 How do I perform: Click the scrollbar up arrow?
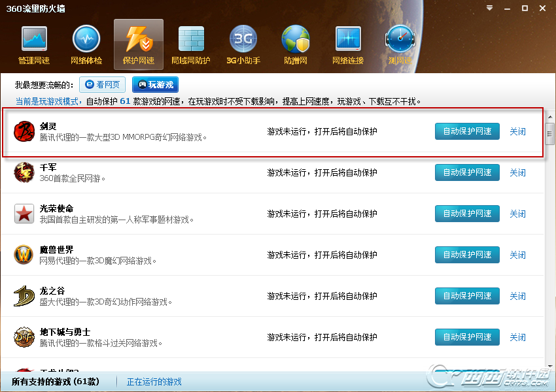pos(550,117)
